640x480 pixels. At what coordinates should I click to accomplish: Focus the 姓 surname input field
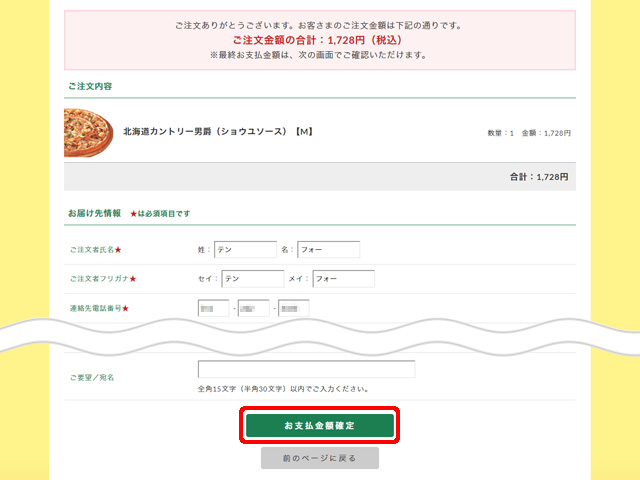coord(245,249)
